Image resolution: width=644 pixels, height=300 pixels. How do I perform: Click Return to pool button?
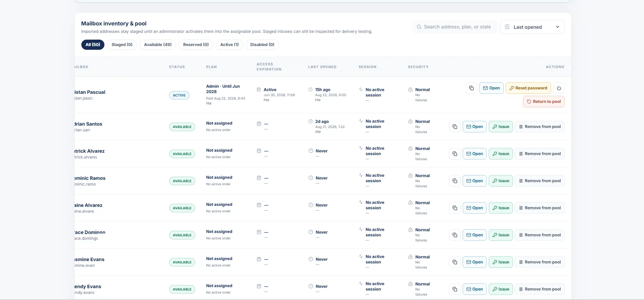coord(544,102)
